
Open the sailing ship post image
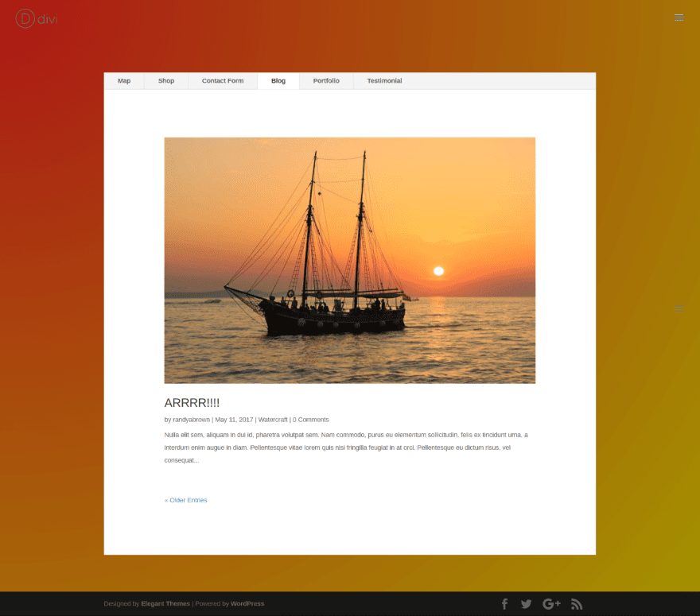click(x=349, y=261)
